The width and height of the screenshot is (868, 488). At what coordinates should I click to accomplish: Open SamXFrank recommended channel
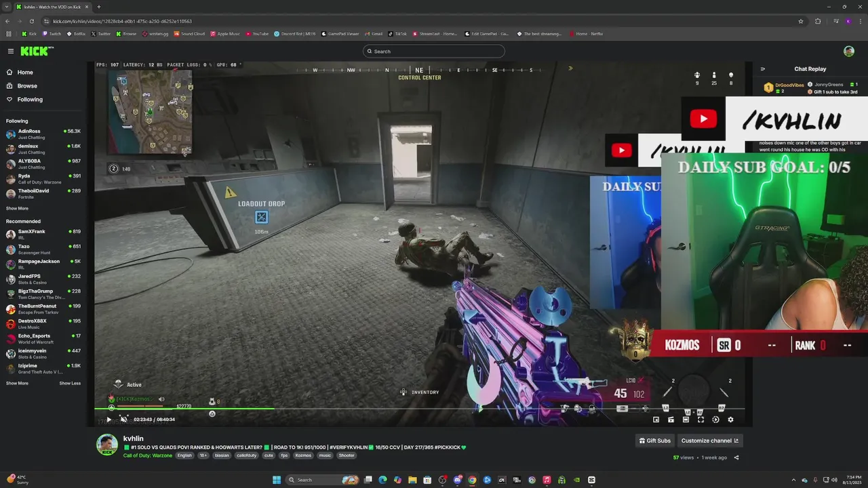point(43,234)
